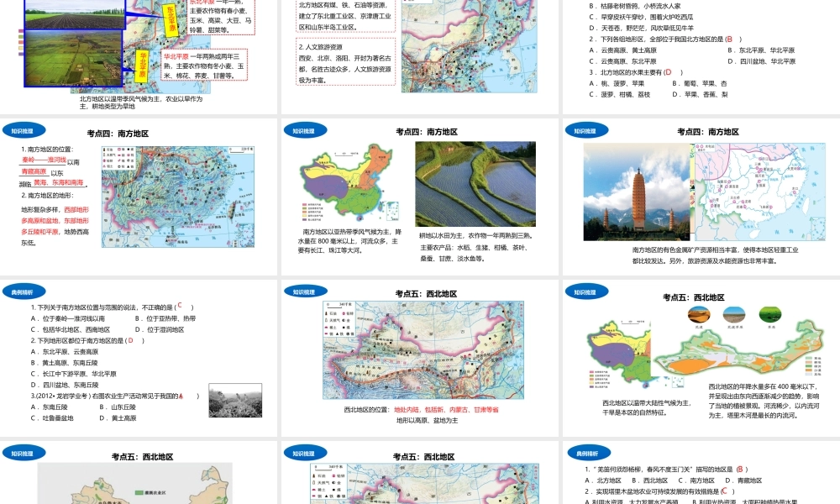Viewport: 840px width, 504px height.
Task: Click the 华北平原 crop description red-bordered box
Action: tap(204, 66)
